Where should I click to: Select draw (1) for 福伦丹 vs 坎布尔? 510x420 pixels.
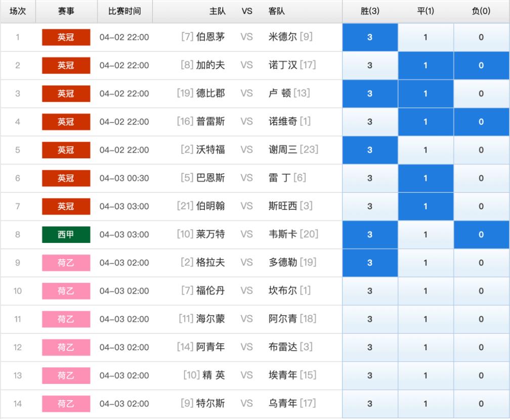(x=426, y=291)
